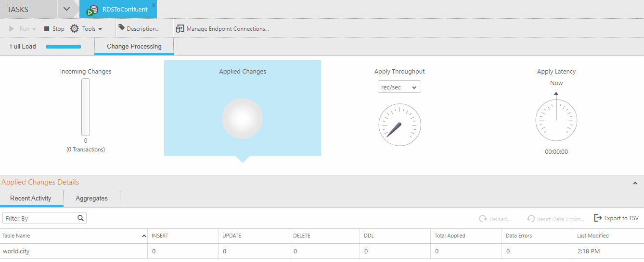Click the Apply Throughput label

(399, 72)
